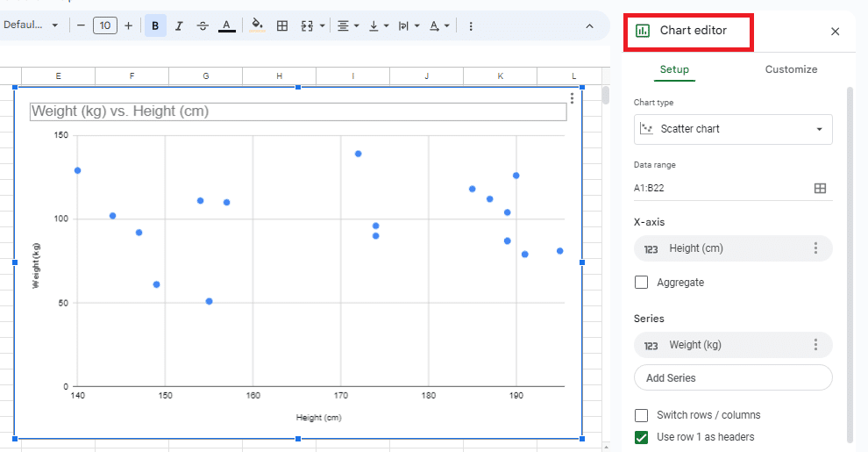This screenshot has width=868, height=452.
Task: Open the Scatter chart type dropdown
Action: pos(732,129)
